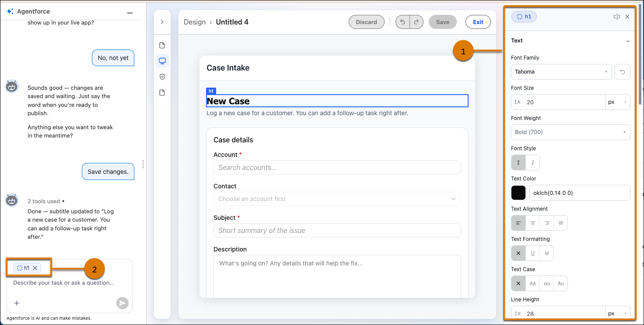
Task: Switch font style to italic
Action: pos(532,162)
